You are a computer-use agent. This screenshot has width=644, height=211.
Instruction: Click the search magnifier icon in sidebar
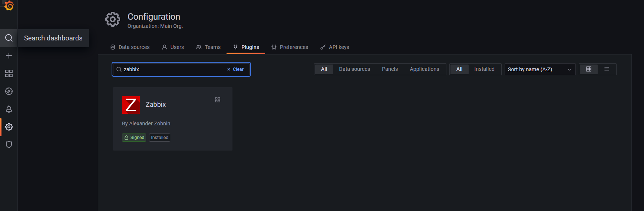point(9,38)
